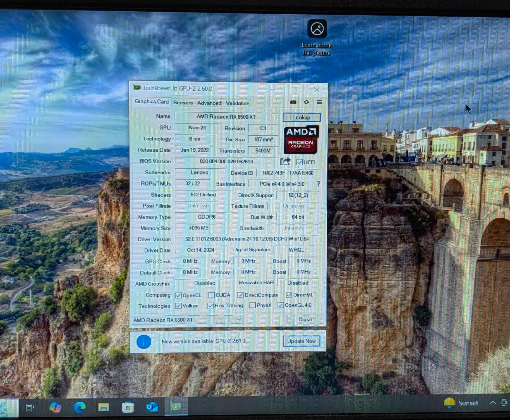Toggle the Vulkan checkbox
This screenshot has width=510, height=420.
click(x=178, y=306)
